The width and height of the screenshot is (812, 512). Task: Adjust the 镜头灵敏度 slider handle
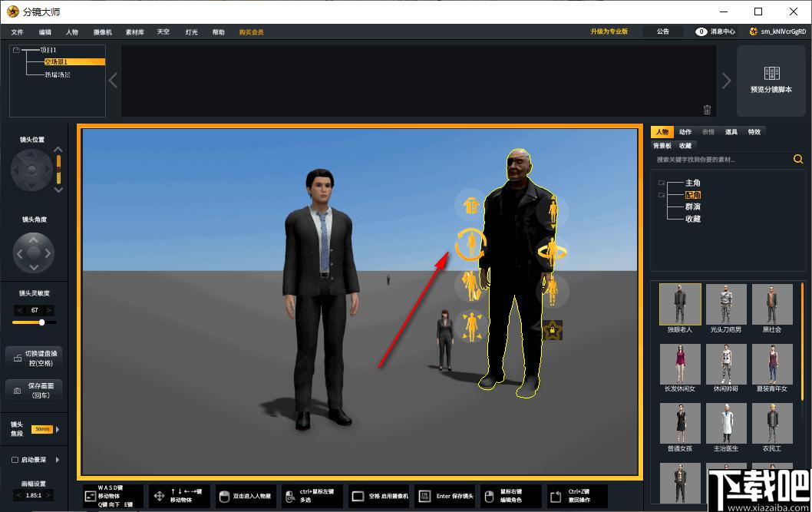[x=42, y=322]
